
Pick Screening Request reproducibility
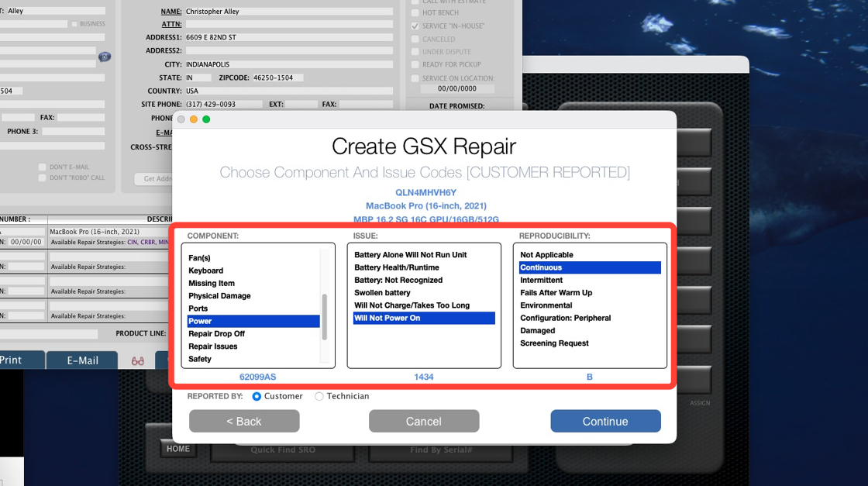(590, 343)
